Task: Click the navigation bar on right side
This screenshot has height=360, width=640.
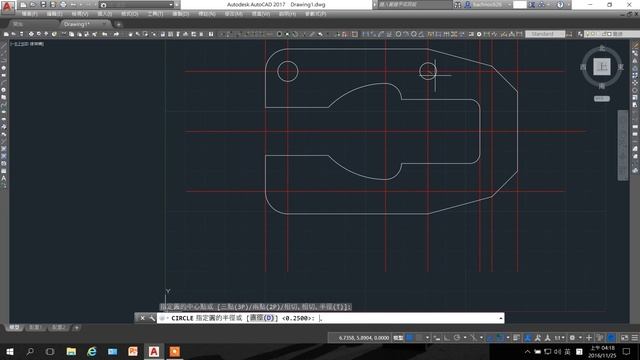Action: click(623, 145)
